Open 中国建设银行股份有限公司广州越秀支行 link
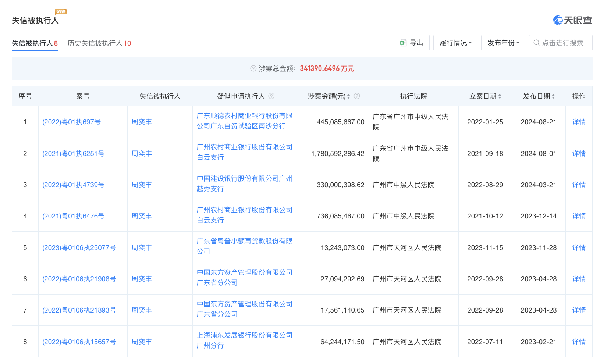604x364 pixels. point(244,183)
